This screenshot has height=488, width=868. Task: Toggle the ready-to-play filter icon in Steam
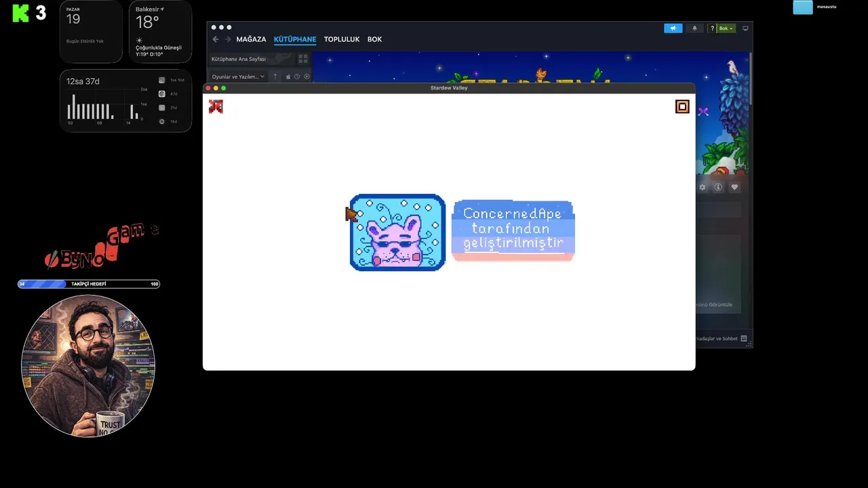tap(307, 77)
